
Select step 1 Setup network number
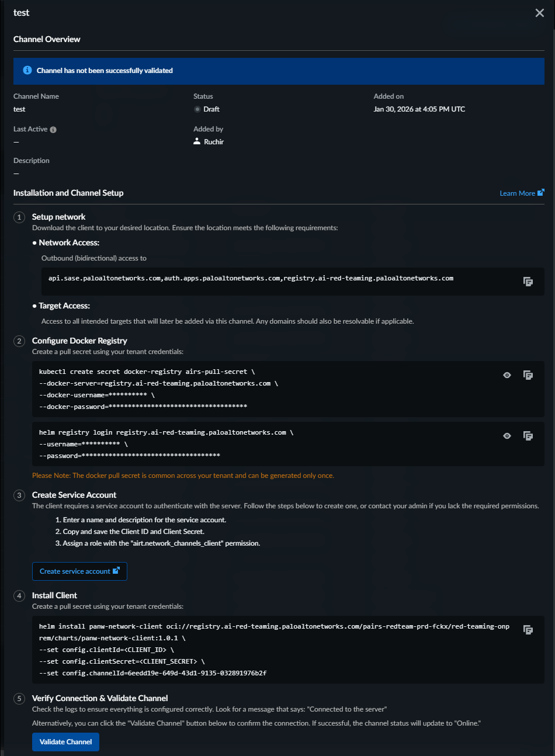pyautogui.click(x=19, y=217)
